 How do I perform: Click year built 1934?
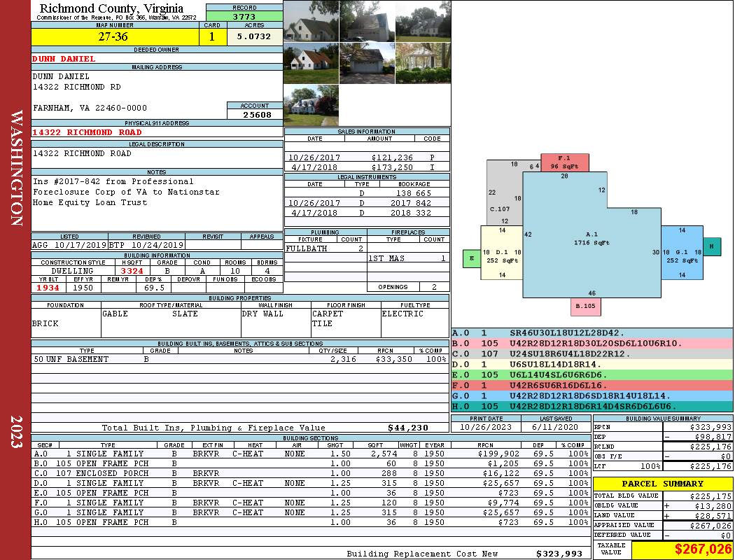pyautogui.click(x=48, y=288)
